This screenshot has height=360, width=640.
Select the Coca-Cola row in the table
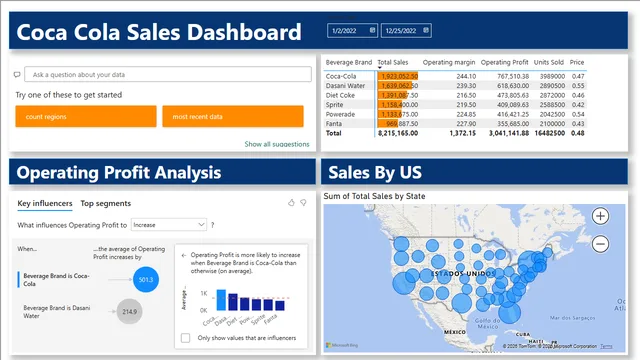455,76
